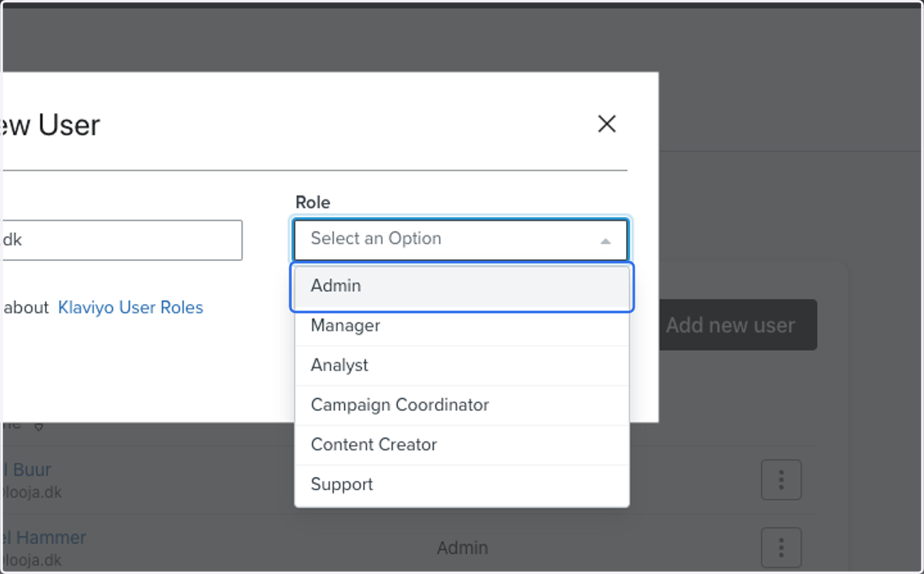Open the three-dot menu for the Hammer row
This screenshot has height=574, width=924.
[x=781, y=548]
